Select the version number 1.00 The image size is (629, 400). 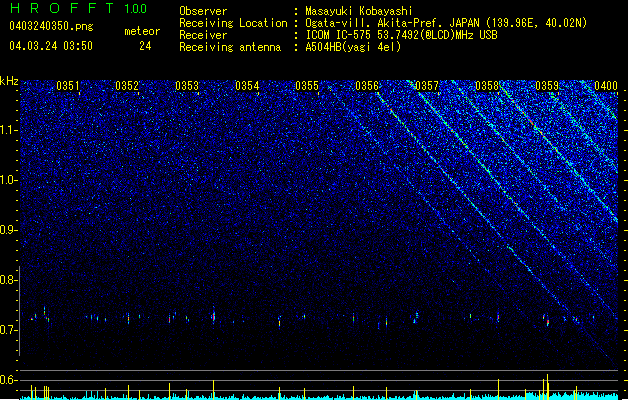click(x=136, y=9)
